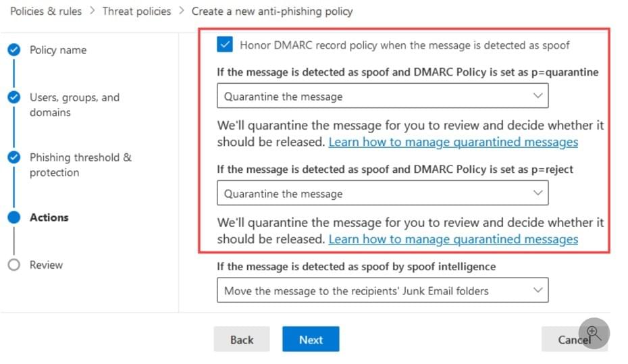Click the Back button

242,340
